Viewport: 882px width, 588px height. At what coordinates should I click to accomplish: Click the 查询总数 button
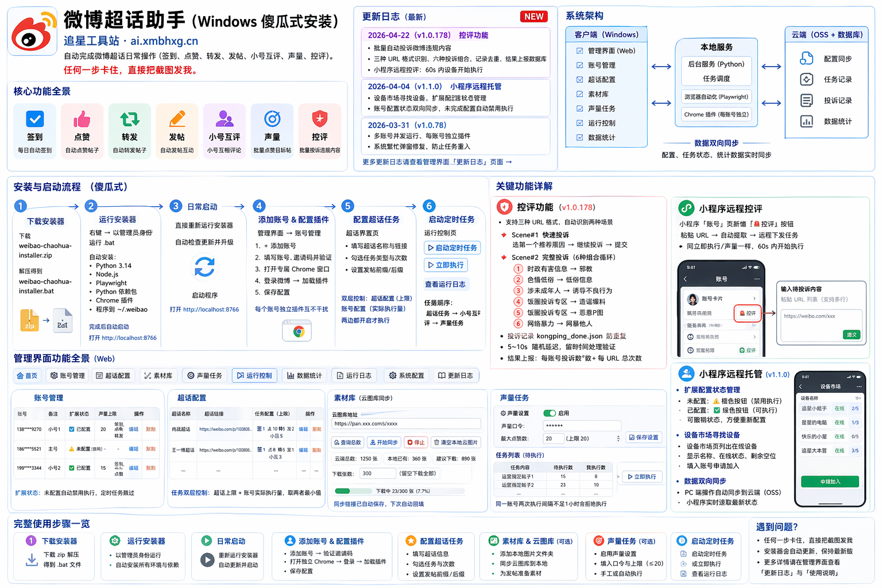click(x=348, y=442)
